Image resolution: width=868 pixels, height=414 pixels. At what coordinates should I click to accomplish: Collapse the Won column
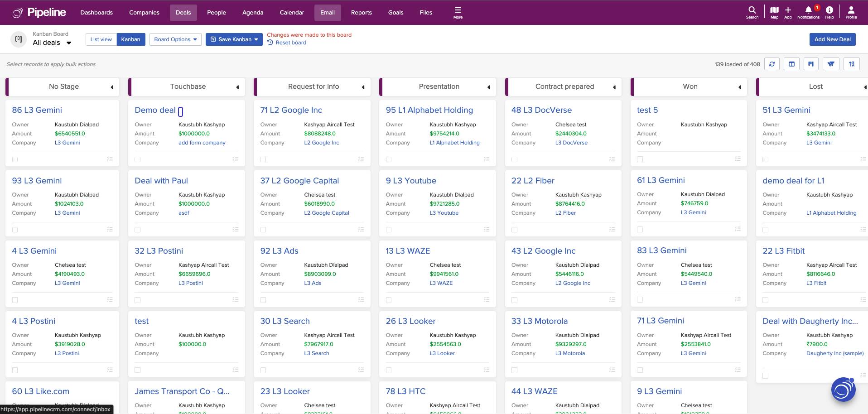(740, 87)
